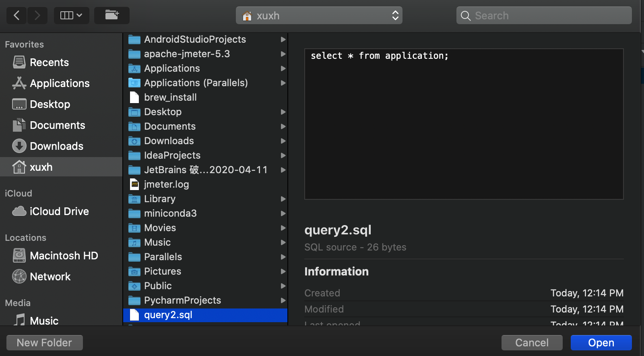
Task: Click the Macintosh HD disk icon
Action: tap(19, 256)
